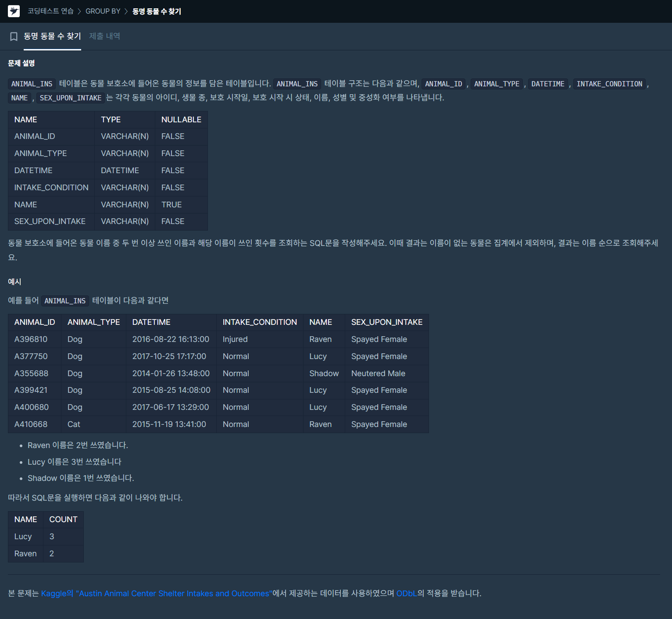This screenshot has height=619, width=672.
Task: Click the A377750 cell in example table
Action: point(35,356)
